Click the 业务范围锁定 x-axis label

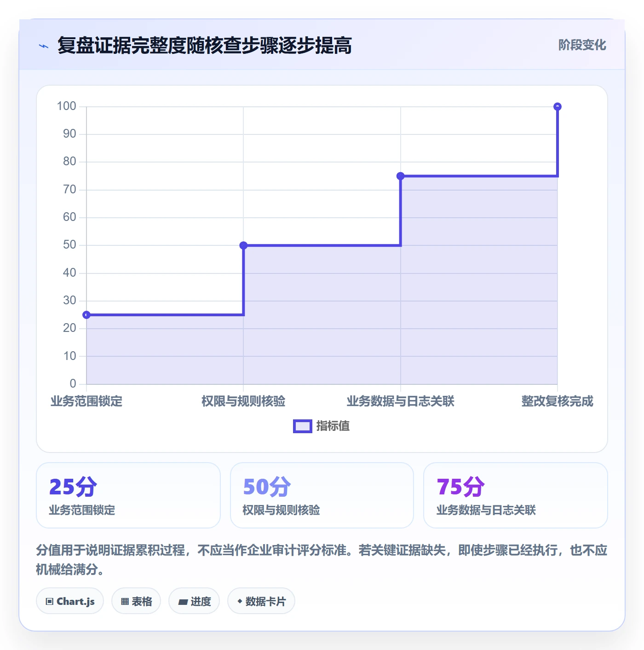(86, 401)
